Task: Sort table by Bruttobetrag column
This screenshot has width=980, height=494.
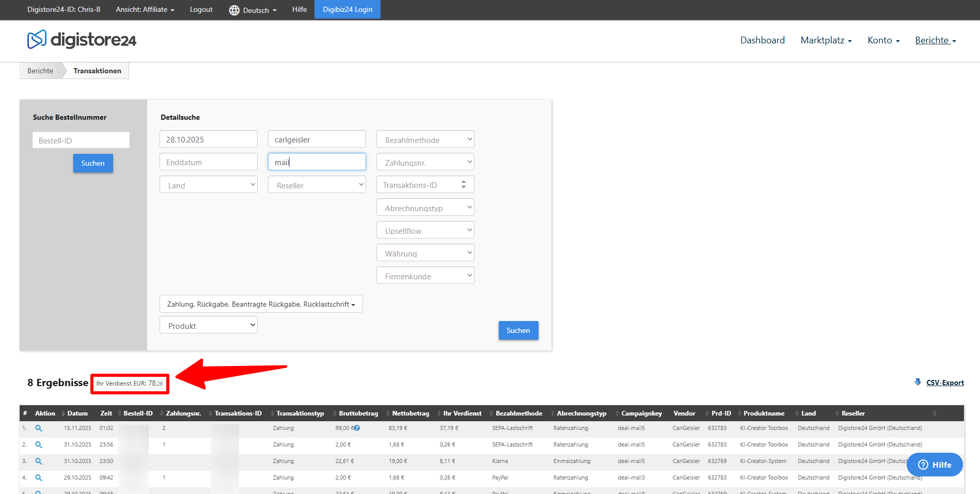Action: point(358,413)
